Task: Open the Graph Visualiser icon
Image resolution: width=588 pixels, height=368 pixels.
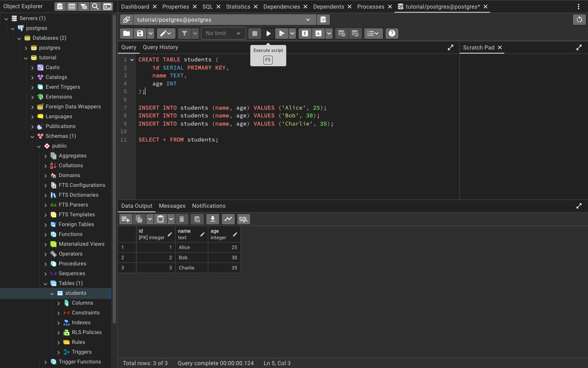Action: [x=228, y=219]
